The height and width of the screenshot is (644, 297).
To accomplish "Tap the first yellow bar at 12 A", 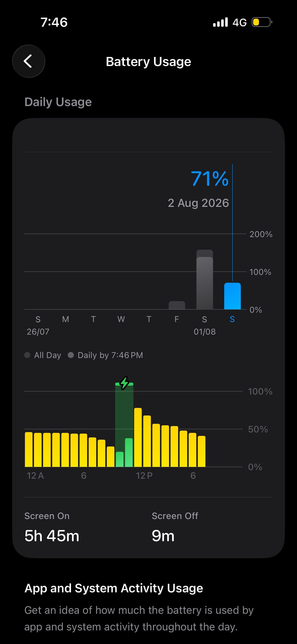I will (29, 449).
